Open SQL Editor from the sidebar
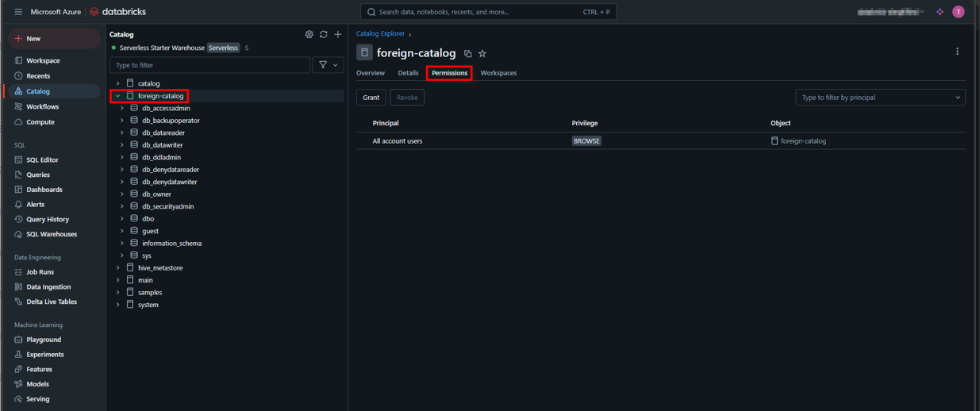 pyautogui.click(x=42, y=160)
